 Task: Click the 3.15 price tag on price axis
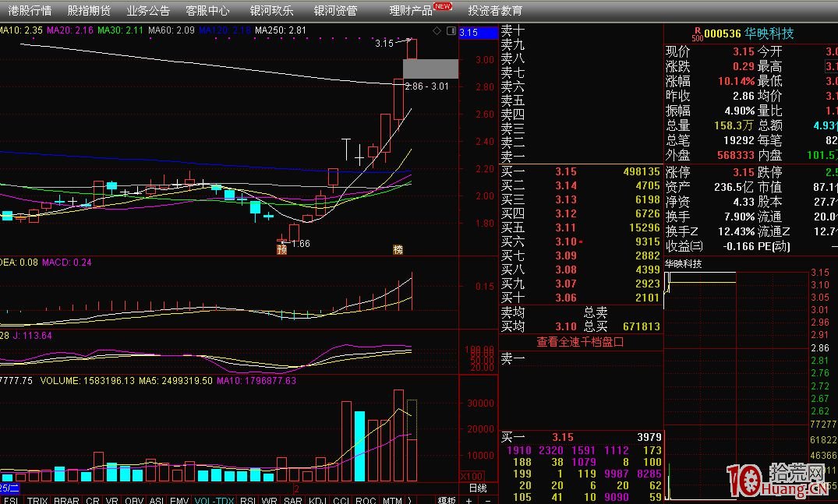[x=479, y=33]
